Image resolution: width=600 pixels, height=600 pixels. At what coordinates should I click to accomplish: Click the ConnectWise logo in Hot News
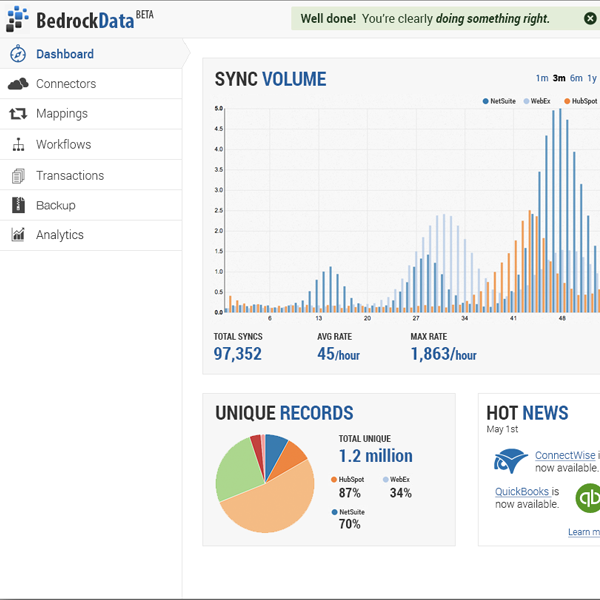point(511,461)
